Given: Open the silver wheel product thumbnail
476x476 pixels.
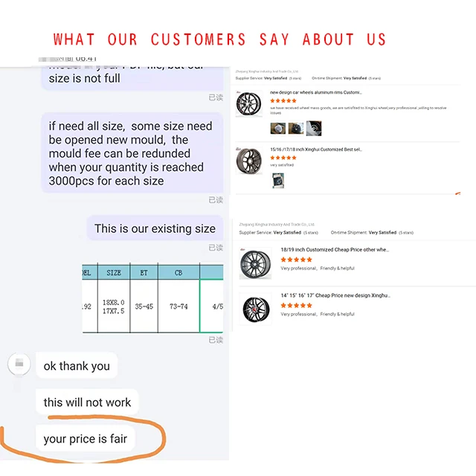Looking at the screenshot, I should coord(249,104).
